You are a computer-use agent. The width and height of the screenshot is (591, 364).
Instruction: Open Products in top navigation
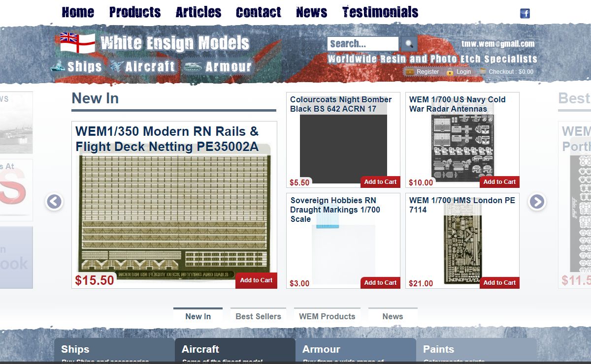[x=135, y=12]
